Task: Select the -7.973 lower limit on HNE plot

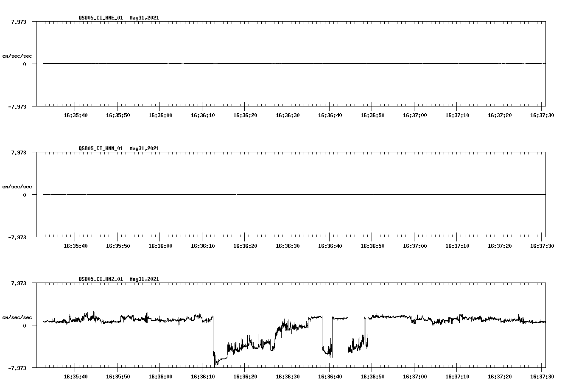Action: [17, 107]
